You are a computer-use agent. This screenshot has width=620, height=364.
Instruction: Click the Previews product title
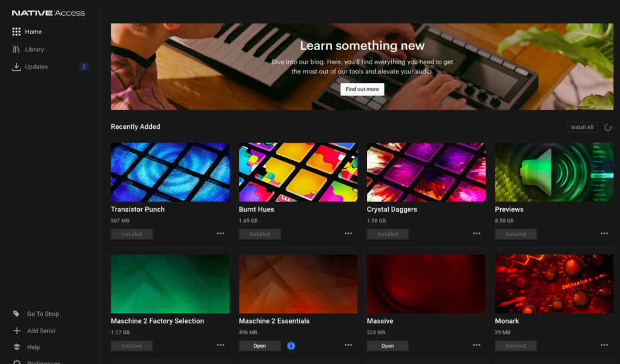pos(509,209)
